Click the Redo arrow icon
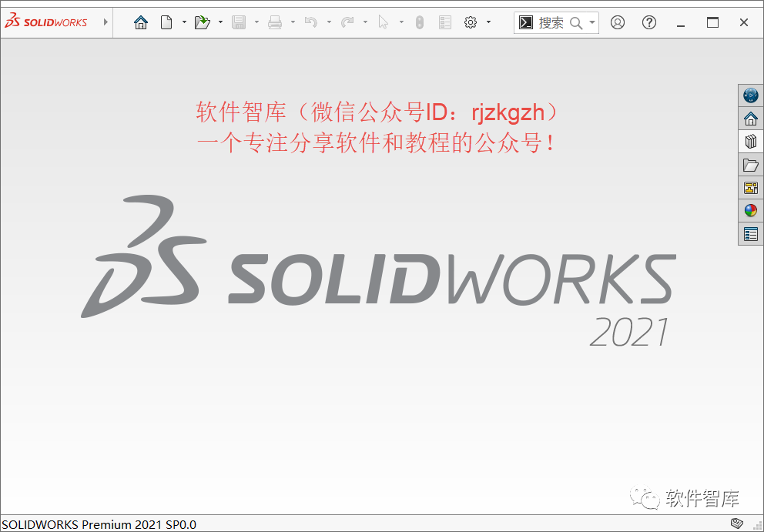 (x=347, y=22)
